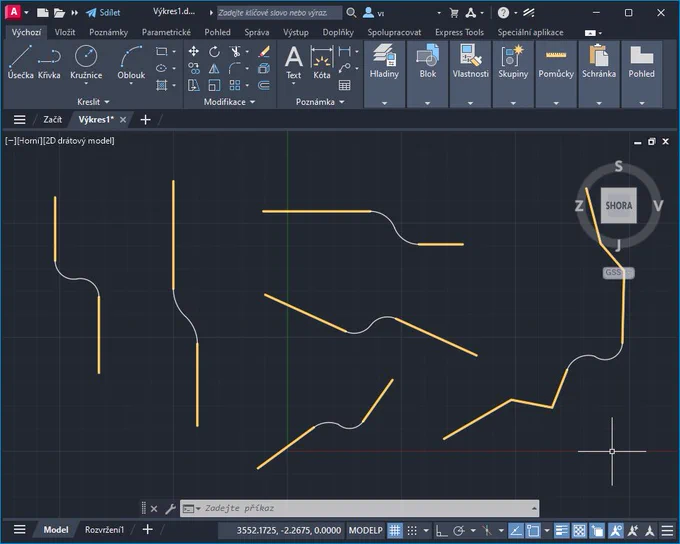The image size is (680, 544).
Task: Open the Schránka clipboard panel
Action: [x=599, y=74]
